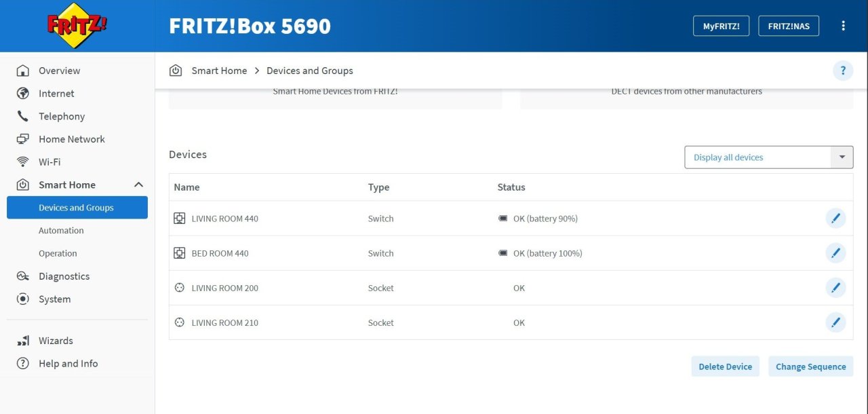The width and height of the screenshot is (868, 414).
Task: Click Smart Home Devices from FRITZ! card
Action: [335, 98]
